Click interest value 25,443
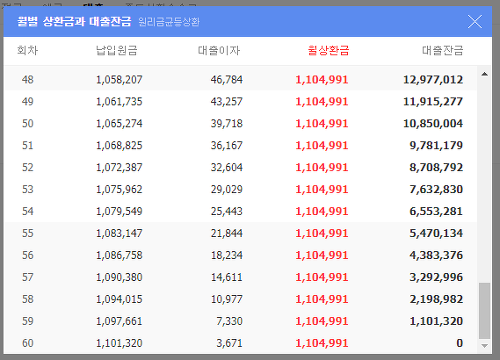This screenshot has width=500, height=360. point(227,211)
